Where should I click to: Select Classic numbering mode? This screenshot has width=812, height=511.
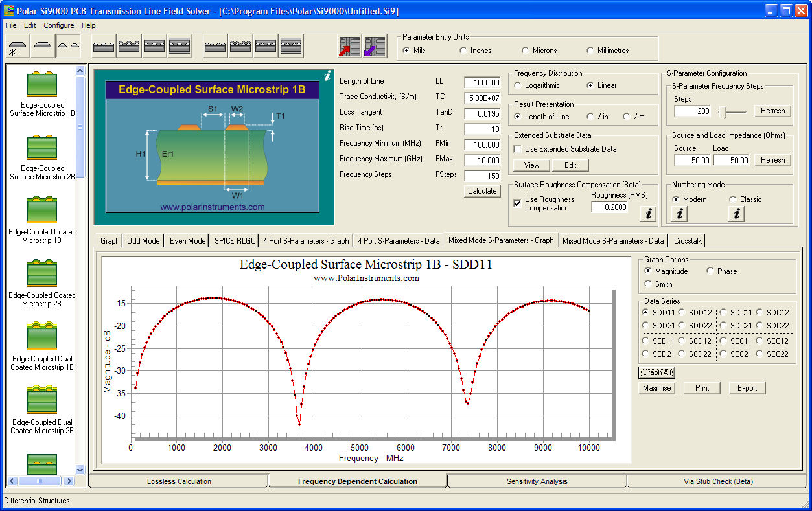click(733, 199)
